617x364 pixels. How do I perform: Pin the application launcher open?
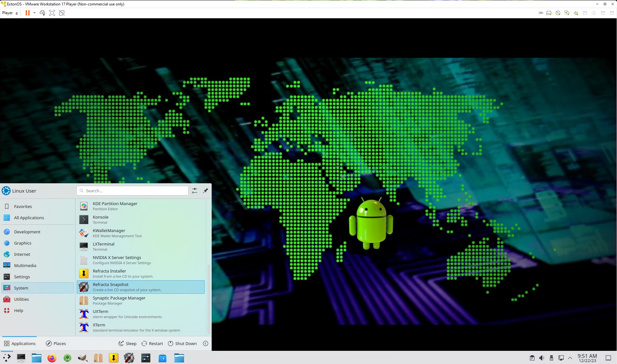206,191
